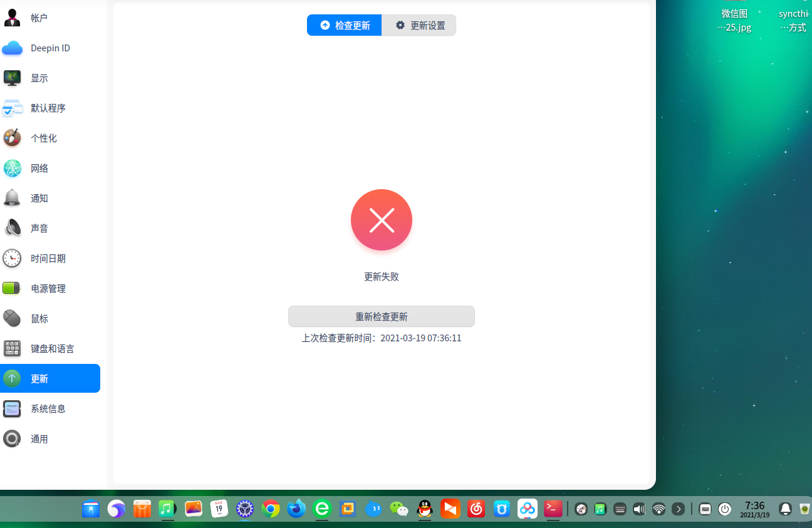Open WeChat from the dock

tap(399, 509)
